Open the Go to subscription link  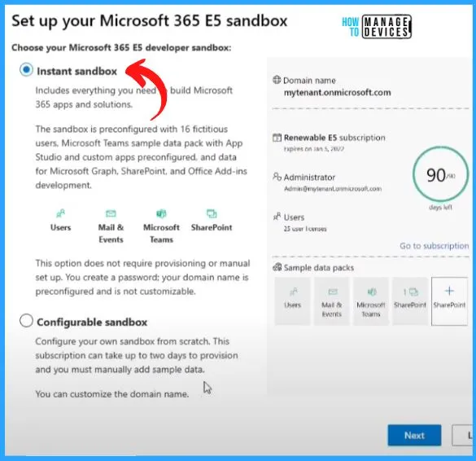click(x=435, y=245)
